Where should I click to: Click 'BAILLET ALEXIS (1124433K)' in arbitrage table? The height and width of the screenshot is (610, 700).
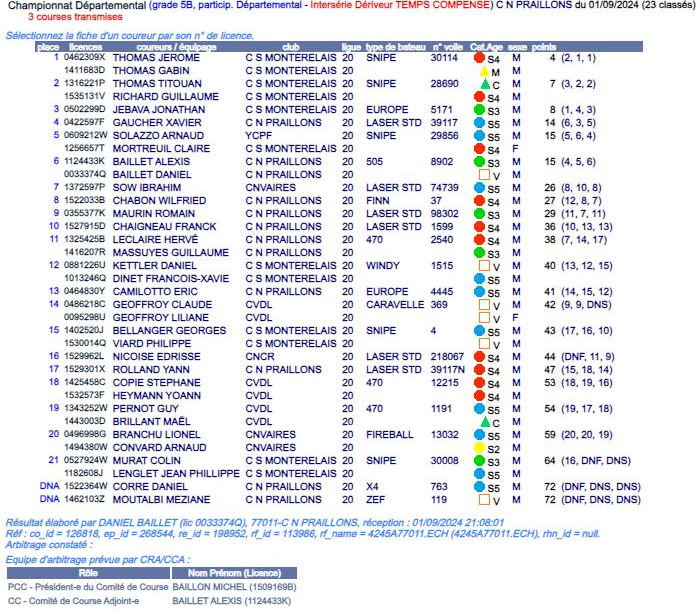tap(232, 601)
